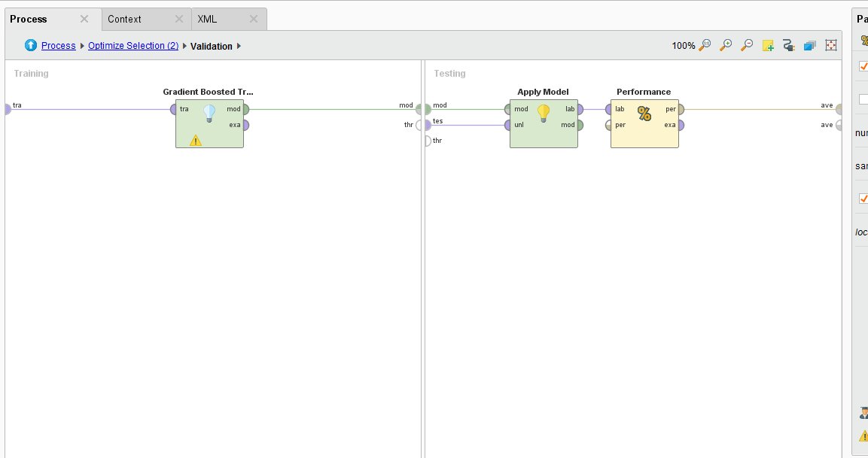Select the Gradient Boosted Trees exa output port
868x458 pixels.
(245, 125)
